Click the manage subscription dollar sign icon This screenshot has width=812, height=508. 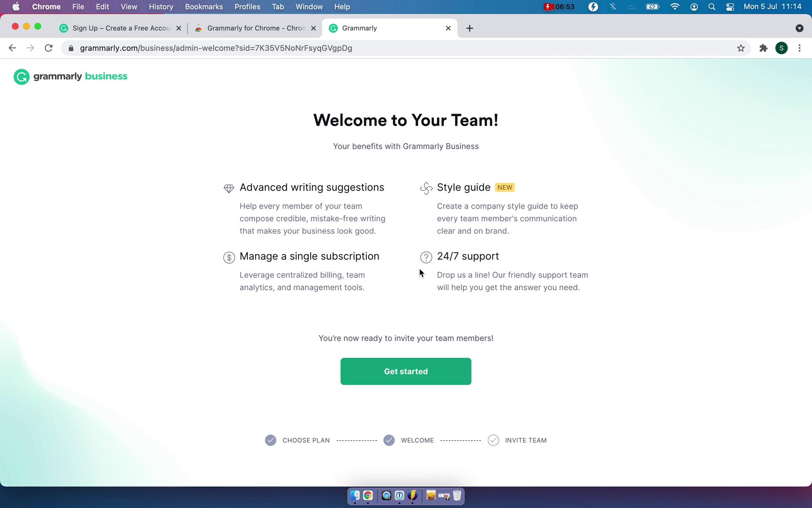(228, 257)
